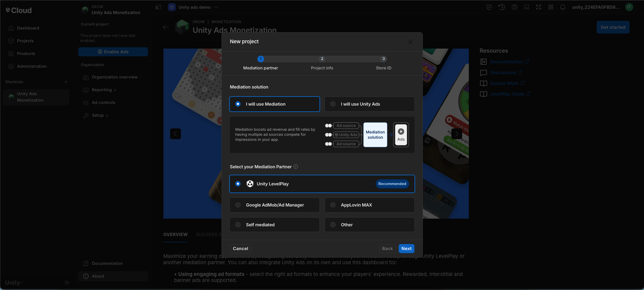Switch to the Overview tab
This screenshot has height=290, width=644.
[x=176, y=235]
